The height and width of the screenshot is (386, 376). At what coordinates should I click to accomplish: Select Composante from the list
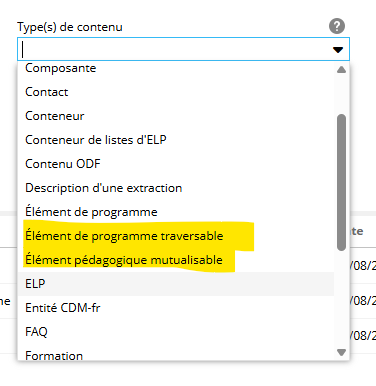pyautogui.click(x=176, y=68)
